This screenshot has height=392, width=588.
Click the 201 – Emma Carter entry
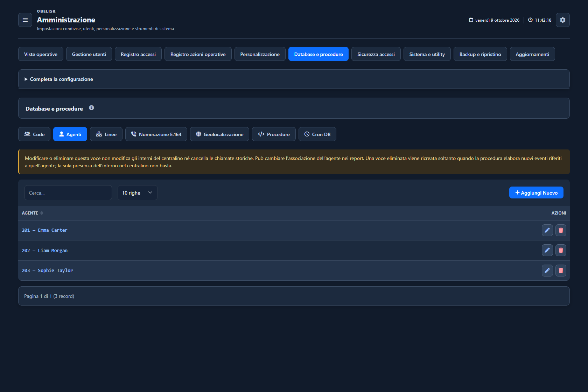click(45, 230)
